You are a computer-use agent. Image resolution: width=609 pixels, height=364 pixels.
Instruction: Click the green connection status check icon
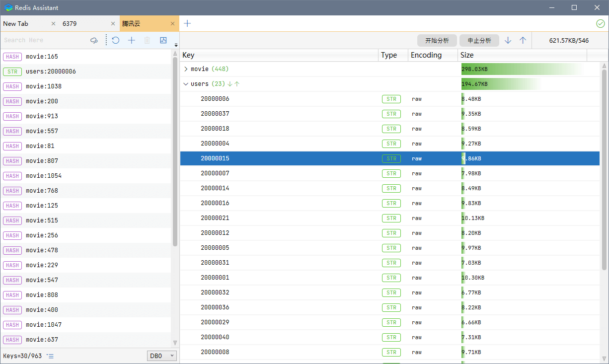point(601,23)
